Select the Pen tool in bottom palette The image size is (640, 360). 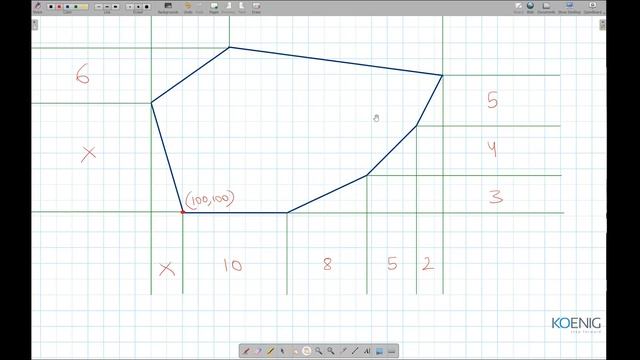(246, 351)
